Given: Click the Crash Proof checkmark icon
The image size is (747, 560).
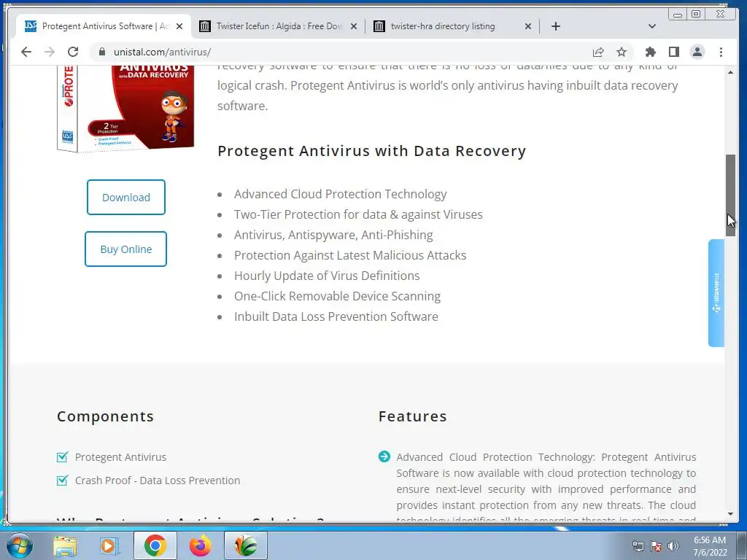Looking at the screenshot, I should click(63, 481).
